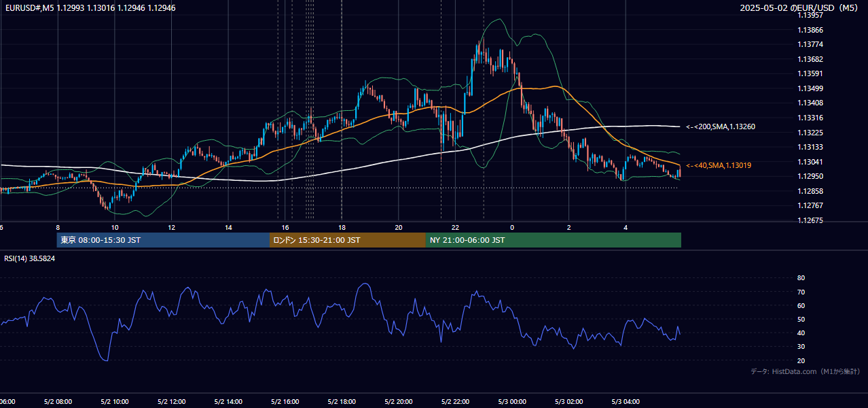
Task: Click RSI scale level 20
Action: coord(801,360)
